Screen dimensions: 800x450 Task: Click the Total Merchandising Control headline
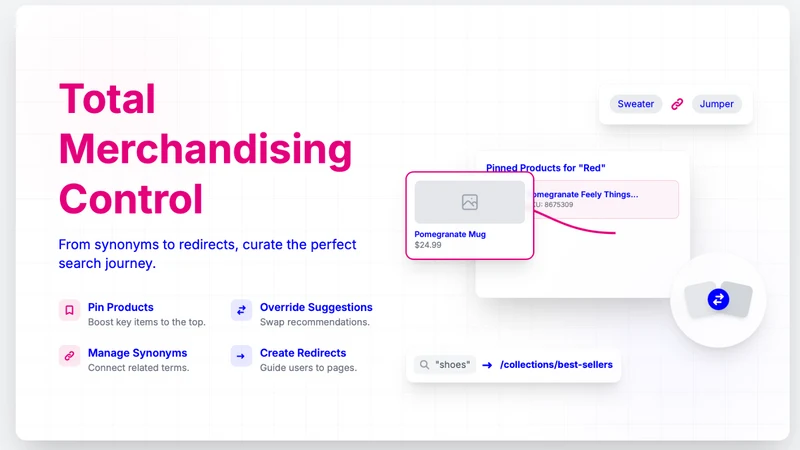click(206, 148)
